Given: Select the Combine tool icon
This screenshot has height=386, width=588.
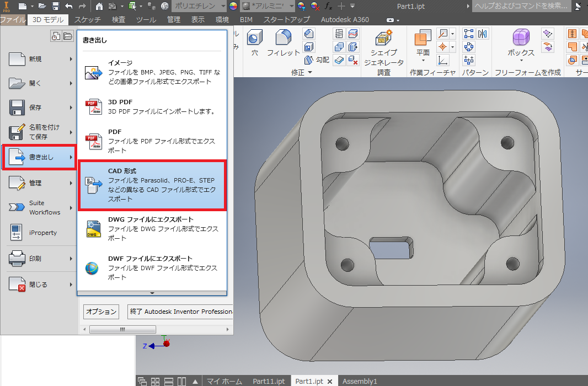Looking at the screenshot, I should [339, 47].
